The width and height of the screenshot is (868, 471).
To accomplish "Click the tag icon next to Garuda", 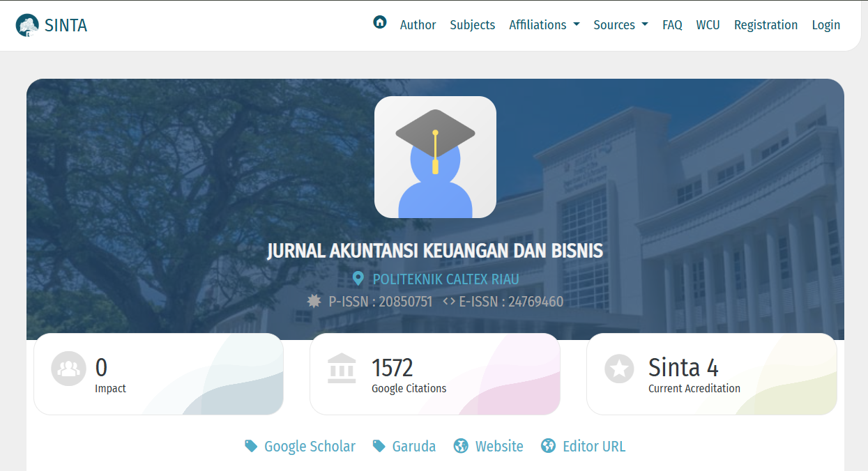I will tap(379, 446).
